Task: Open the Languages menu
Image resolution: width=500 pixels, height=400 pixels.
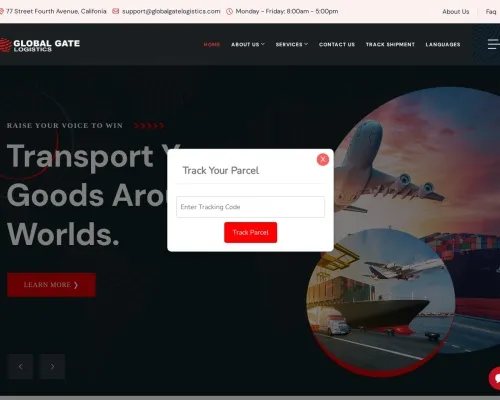Action: [443, 44]
